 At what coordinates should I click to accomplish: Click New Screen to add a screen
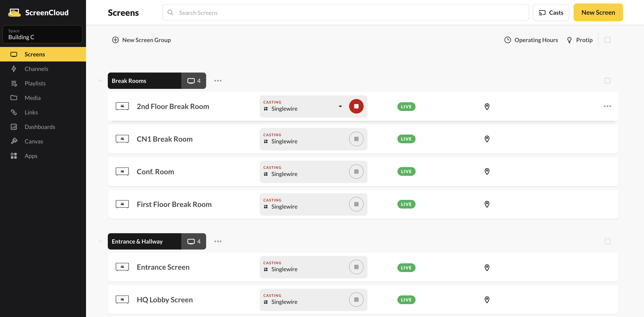click(x=598, y=12)
